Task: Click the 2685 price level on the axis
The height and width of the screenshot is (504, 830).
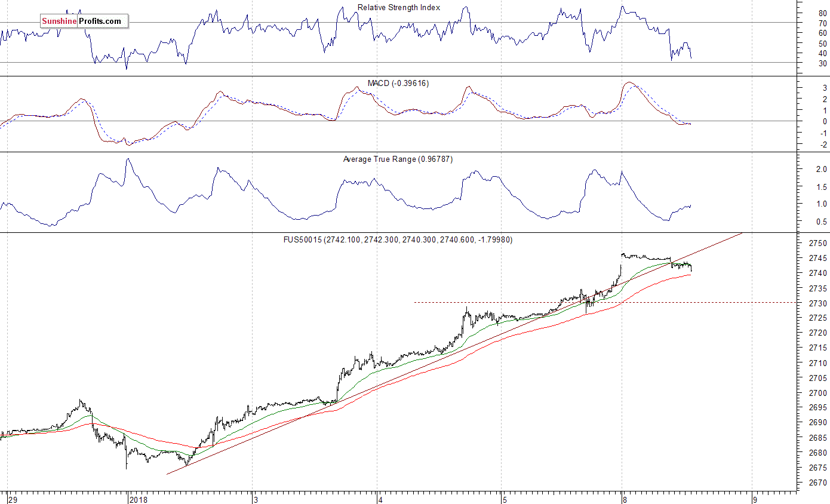Action: click(x=817, y=438)
